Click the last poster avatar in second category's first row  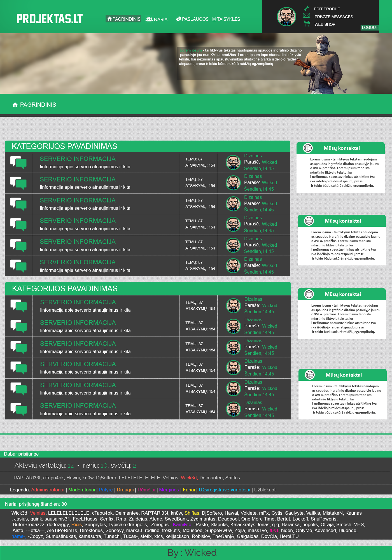[234, 306]
